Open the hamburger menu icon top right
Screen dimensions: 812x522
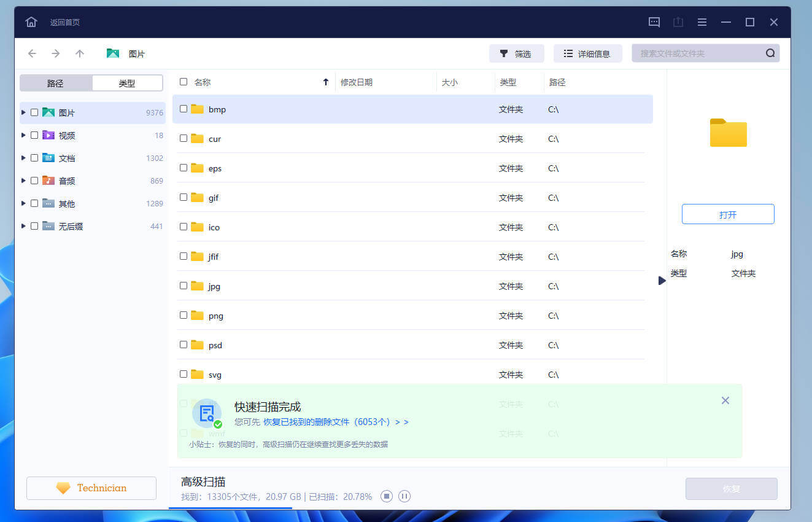[702, 21]
